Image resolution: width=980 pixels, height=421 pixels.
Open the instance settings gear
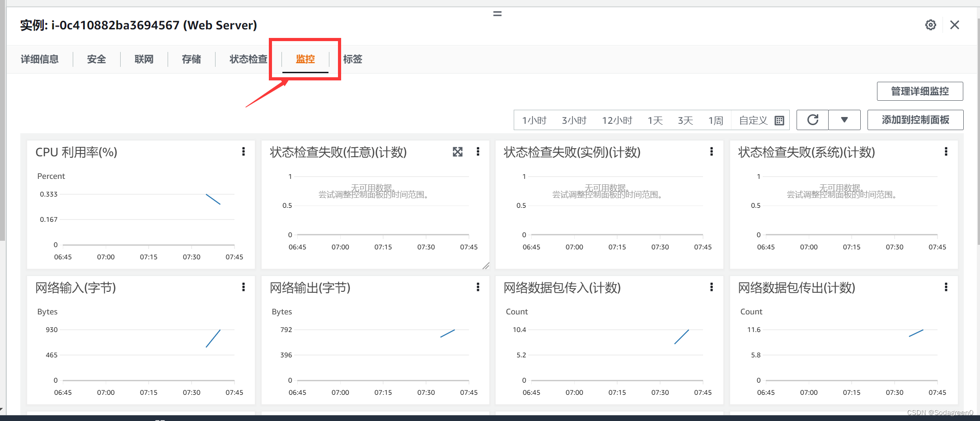(930, 25)
